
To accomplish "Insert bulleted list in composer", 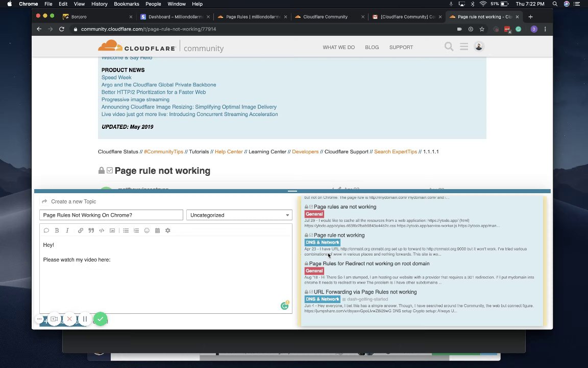I will tap(126, 231).
